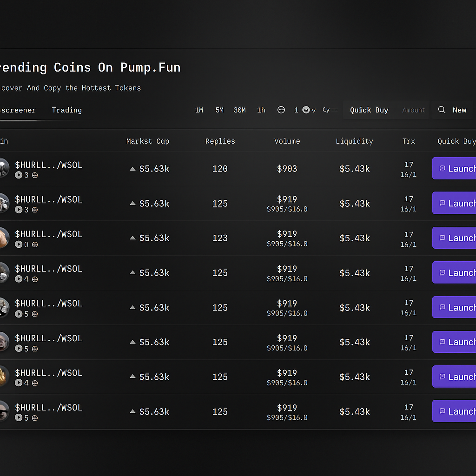Select the 1h timeframe filter
Image resolution: width=476 pixels, height=476 pixels.
pyautogui.click(x=261, y=110)
